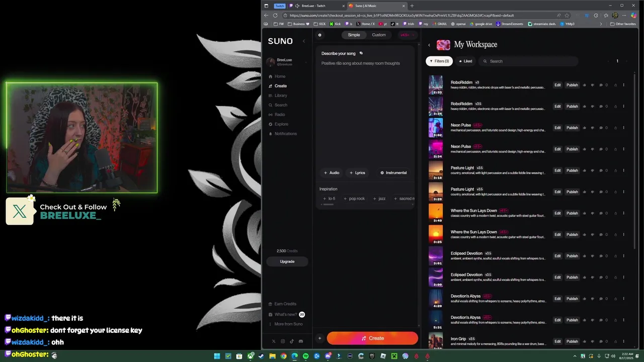
Task: Open a new browser tab
Action: 412,6
